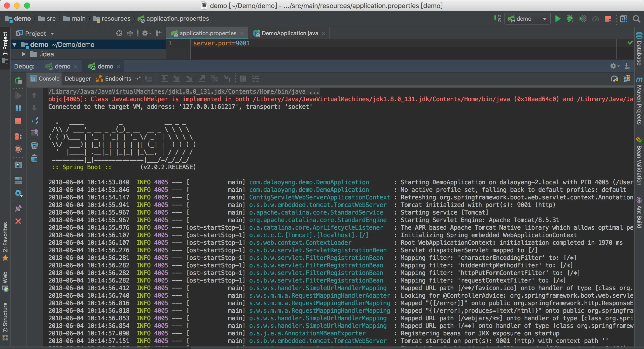Open the View Breakpoints dialog
Viewport: 644px width, 349px height.
(18, 137)
